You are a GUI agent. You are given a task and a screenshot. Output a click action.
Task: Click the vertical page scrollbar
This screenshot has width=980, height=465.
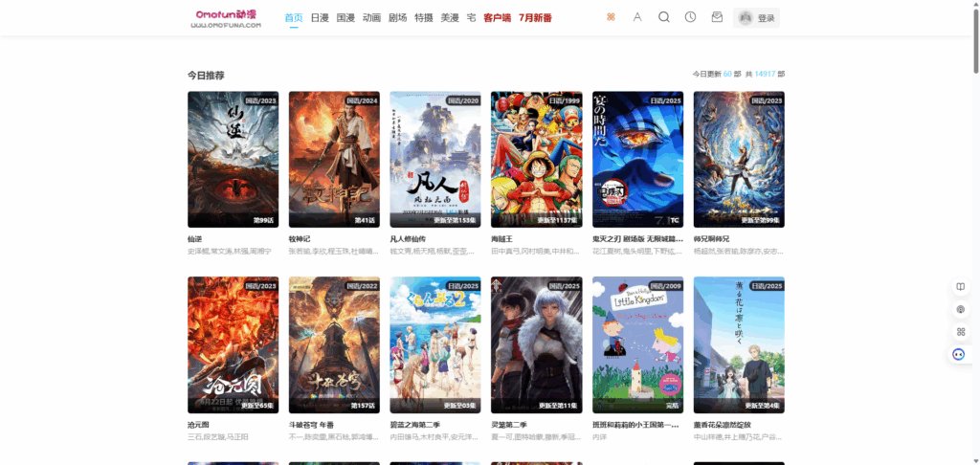[x=975, y=44]
